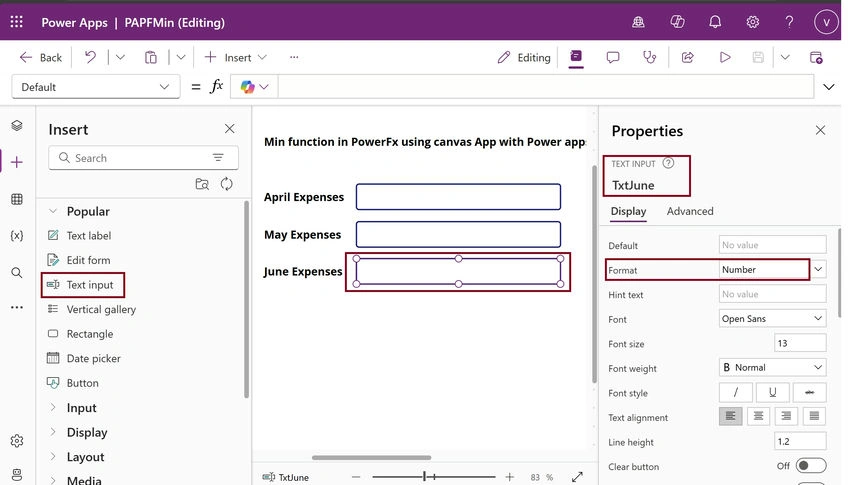850x485 pixels.
Task: Open the Font weight dropdown
Action: click(x=772, y=367)
